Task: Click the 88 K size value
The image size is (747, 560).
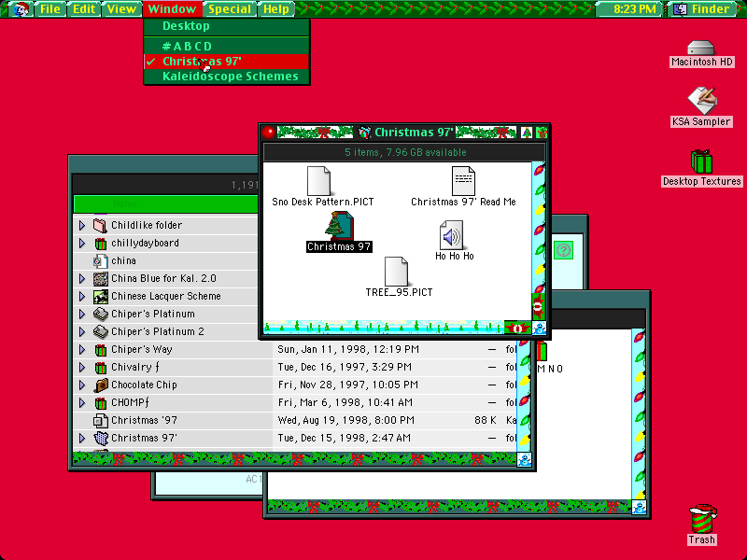Action: pyautogui.click(x=485, y=421)
